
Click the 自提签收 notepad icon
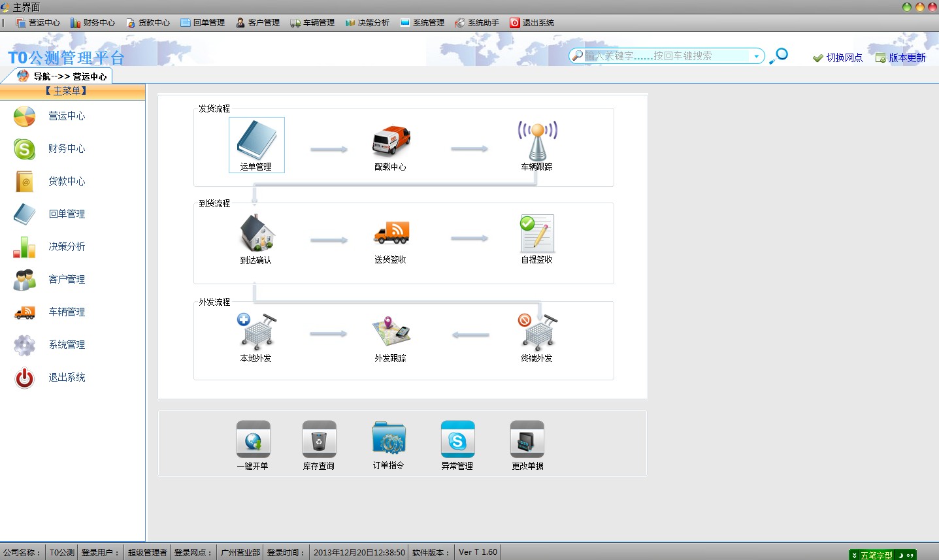537,233
